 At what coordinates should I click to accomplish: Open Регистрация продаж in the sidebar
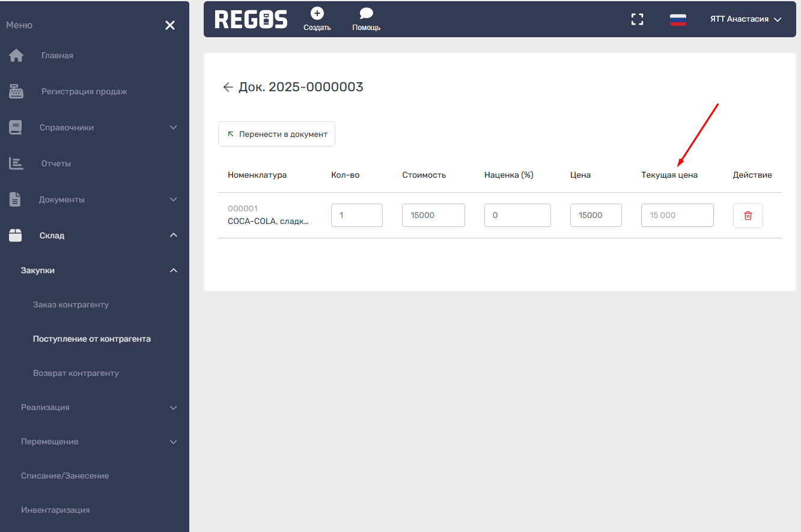click(84, 92)
